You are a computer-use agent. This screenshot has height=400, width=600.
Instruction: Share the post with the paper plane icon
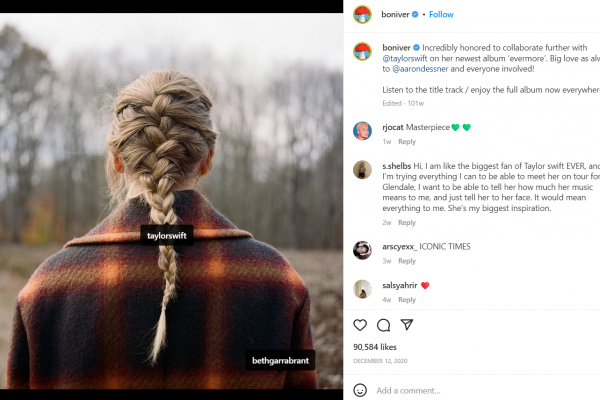pyautogui.click(x=407, y=325)
